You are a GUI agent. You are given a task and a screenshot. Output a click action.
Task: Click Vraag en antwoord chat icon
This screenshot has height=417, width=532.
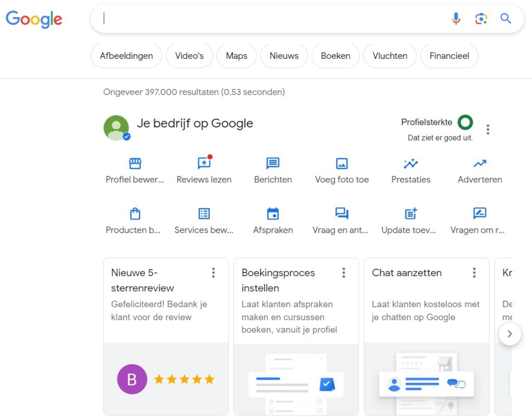coord(342,213)
